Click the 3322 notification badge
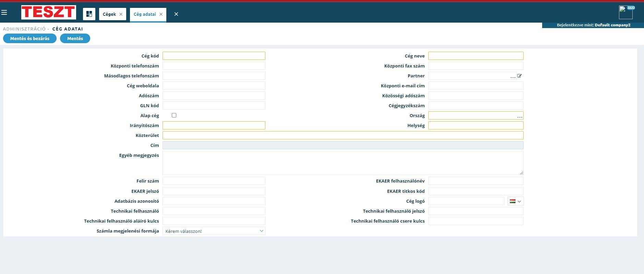The height and width of the screenshot is (274, 644). point(631,8)
